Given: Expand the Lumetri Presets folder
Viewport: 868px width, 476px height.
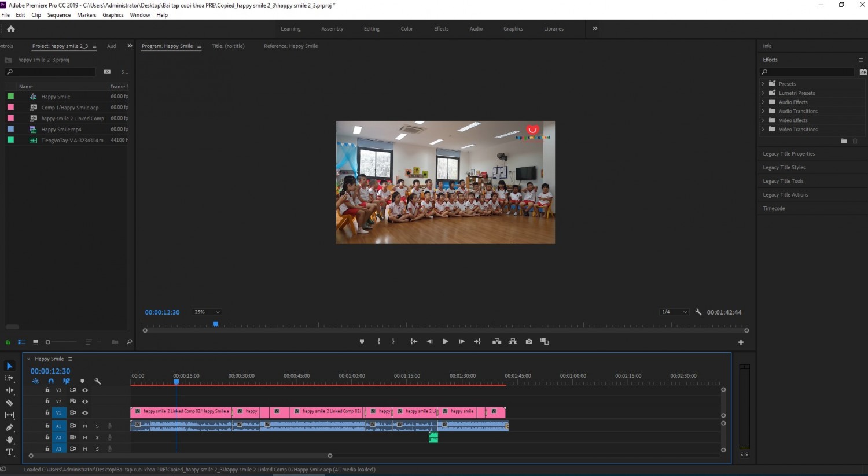Looking at the screenshot, I should coord(763,93).
